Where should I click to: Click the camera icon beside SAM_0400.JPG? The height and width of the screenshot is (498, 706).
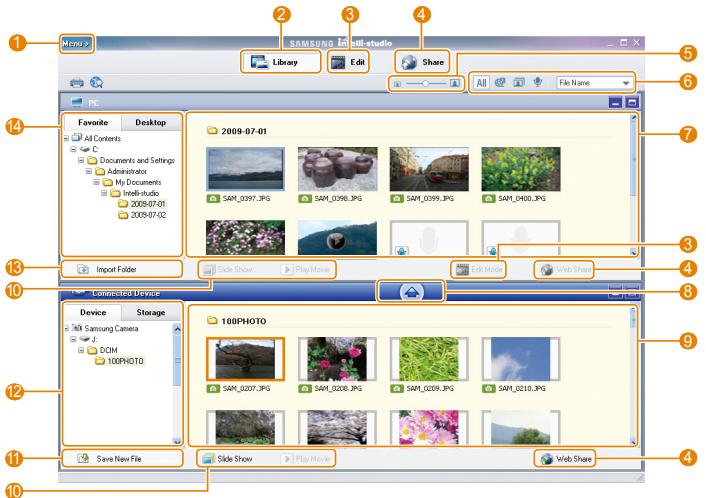(x=489, y=199)
